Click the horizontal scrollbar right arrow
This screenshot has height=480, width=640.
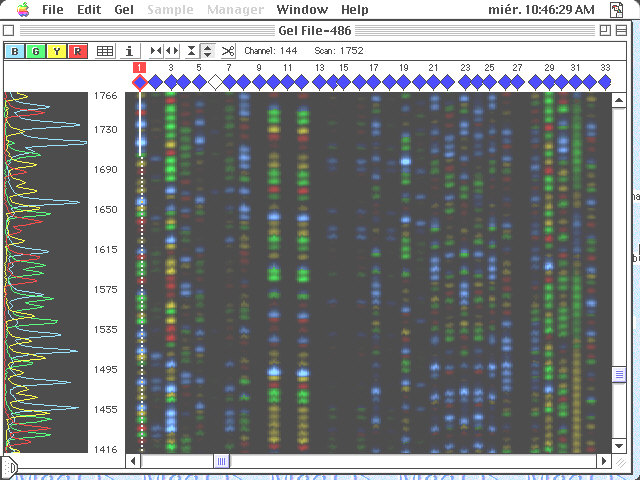pyautogui.click(x=603, y=461)
